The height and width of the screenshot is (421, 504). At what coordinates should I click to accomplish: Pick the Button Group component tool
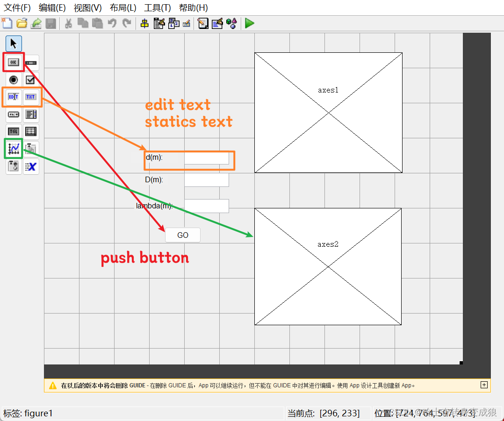point(14,166)
